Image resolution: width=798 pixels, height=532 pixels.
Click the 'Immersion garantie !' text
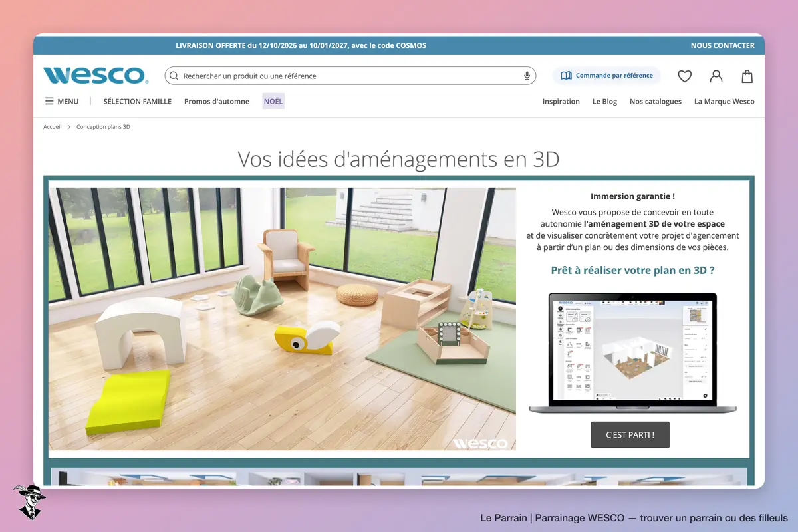click(632, 196)
